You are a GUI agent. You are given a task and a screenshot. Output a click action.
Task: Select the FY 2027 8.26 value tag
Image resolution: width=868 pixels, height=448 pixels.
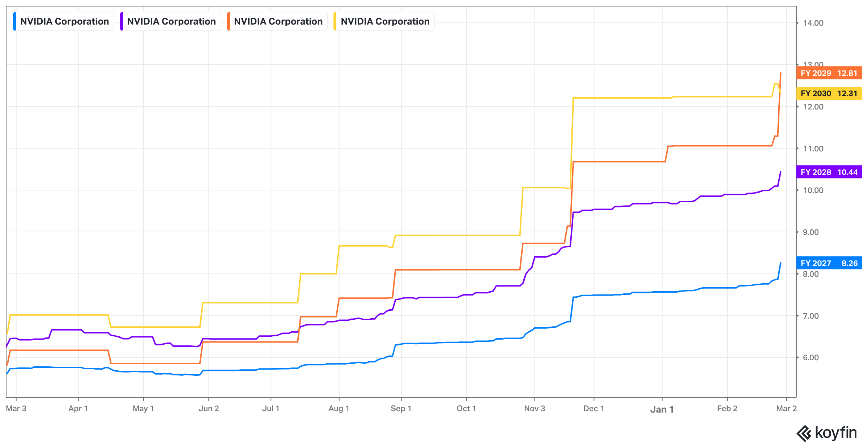[x=829, y=263]
